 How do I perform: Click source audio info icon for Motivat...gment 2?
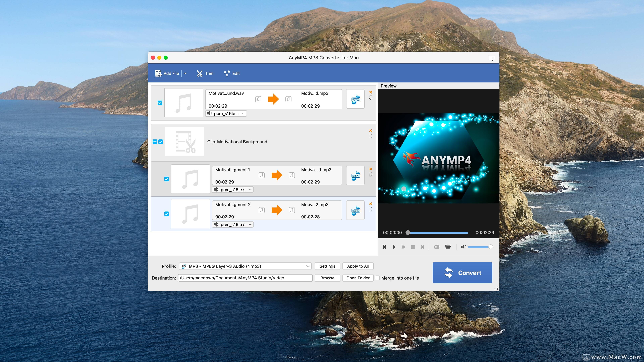point(261,210)
